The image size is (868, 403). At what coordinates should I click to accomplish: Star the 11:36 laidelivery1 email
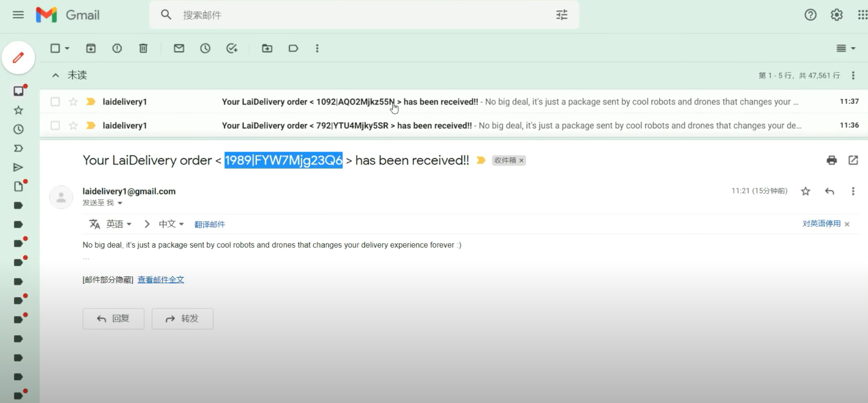73,125
